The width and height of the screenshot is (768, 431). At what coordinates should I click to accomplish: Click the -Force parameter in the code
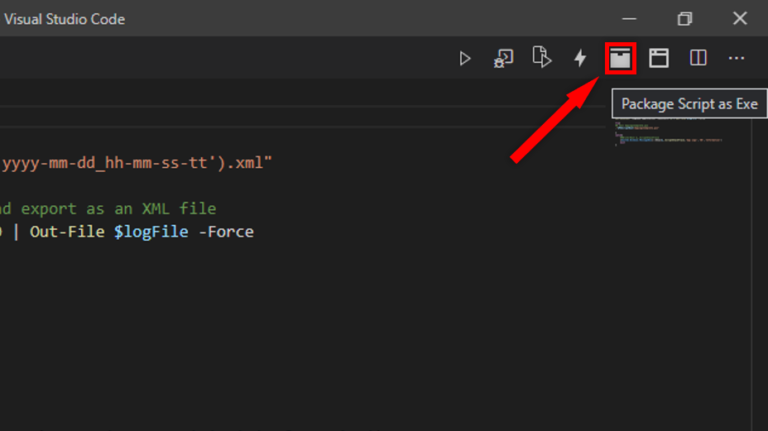(x=226, y=231)
